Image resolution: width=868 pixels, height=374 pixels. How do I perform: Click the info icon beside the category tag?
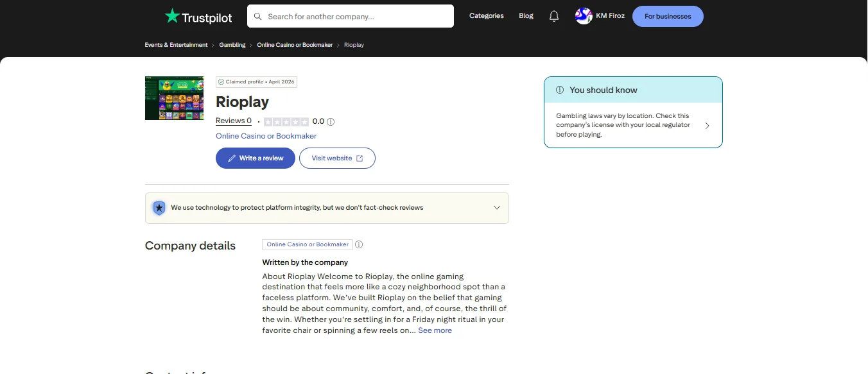[x=359, y=244]
